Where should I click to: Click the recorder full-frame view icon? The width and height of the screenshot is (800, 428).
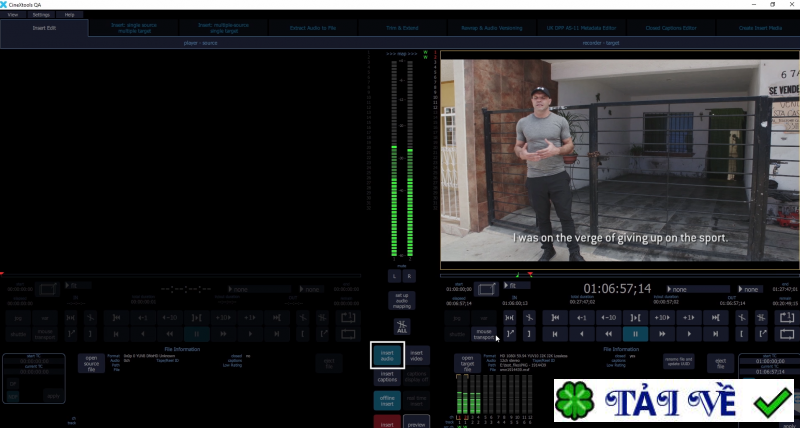pos(486,289)
